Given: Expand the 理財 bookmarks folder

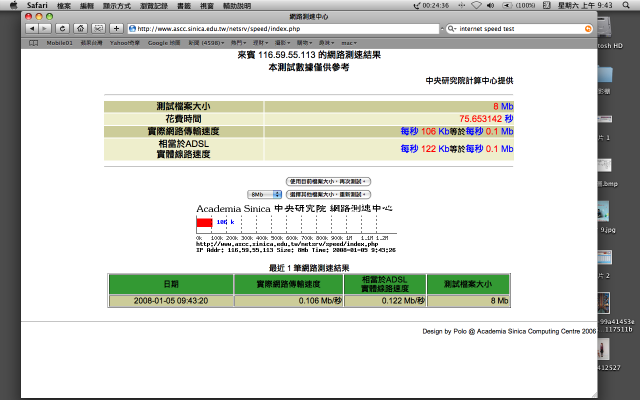Looking at the screenshot, I should 260,43.
